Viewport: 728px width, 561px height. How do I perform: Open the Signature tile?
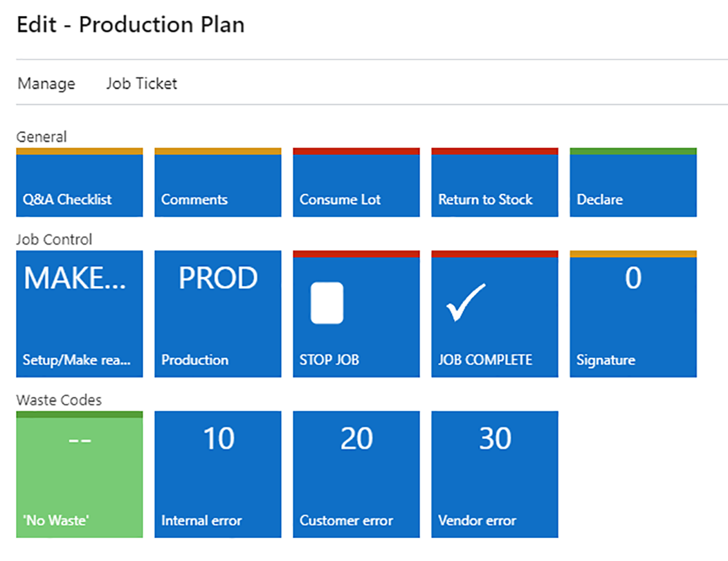633,313
